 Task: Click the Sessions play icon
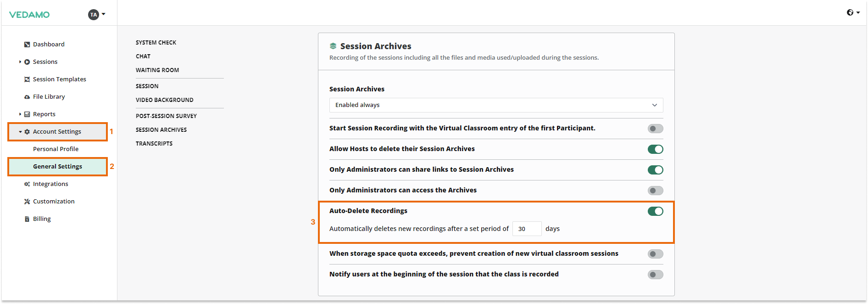27,62
